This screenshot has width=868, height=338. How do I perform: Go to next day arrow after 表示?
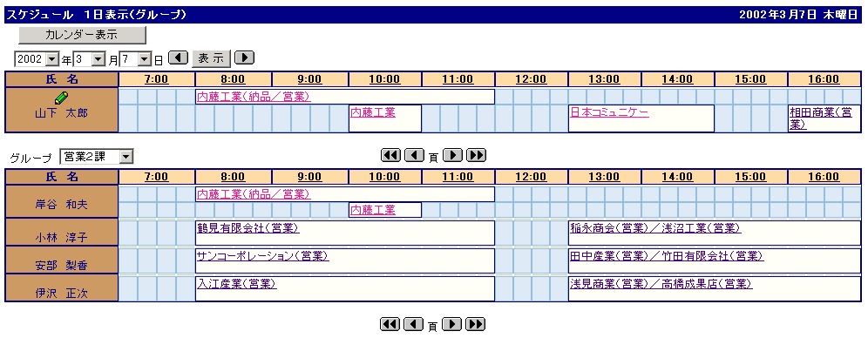[x=244, y=57]
